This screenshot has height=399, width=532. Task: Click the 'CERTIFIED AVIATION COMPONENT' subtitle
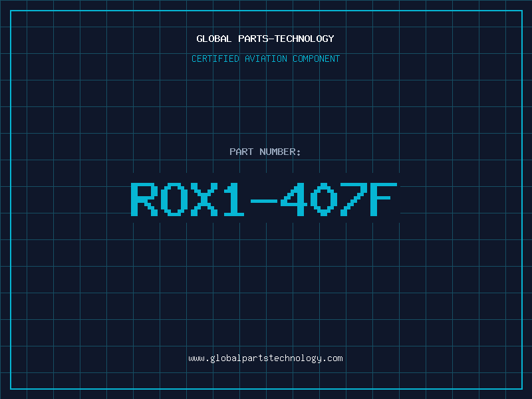265,59
